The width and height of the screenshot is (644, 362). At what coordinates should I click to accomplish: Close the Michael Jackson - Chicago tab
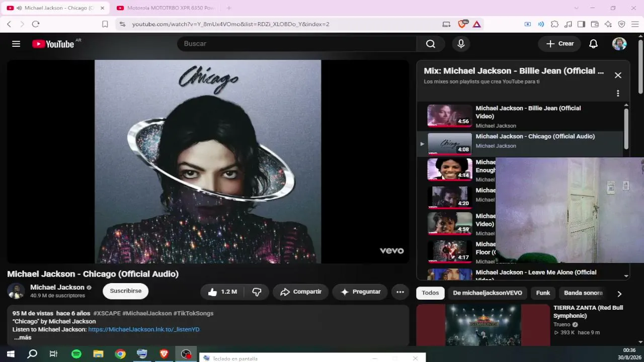(x=102, y=8)
